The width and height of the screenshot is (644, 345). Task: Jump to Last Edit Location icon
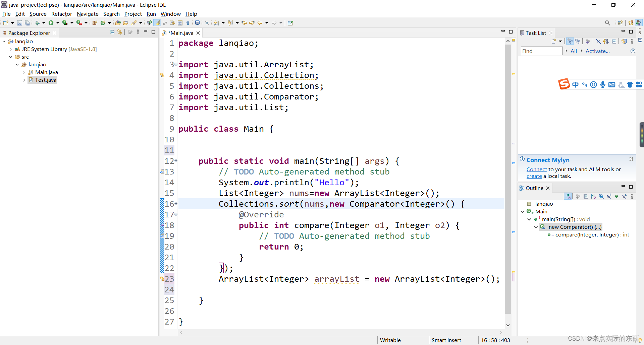[x=244, y=23]
